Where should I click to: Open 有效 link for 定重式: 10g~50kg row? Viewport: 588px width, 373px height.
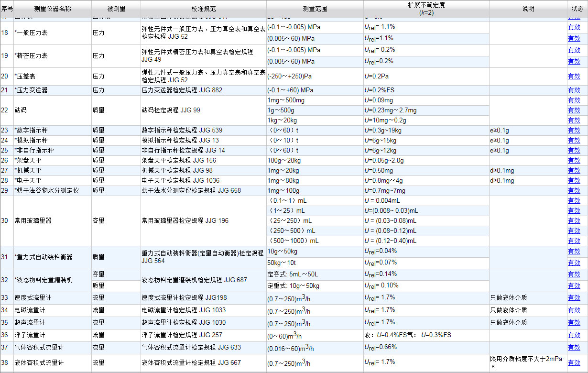click(x=574, y=286)
